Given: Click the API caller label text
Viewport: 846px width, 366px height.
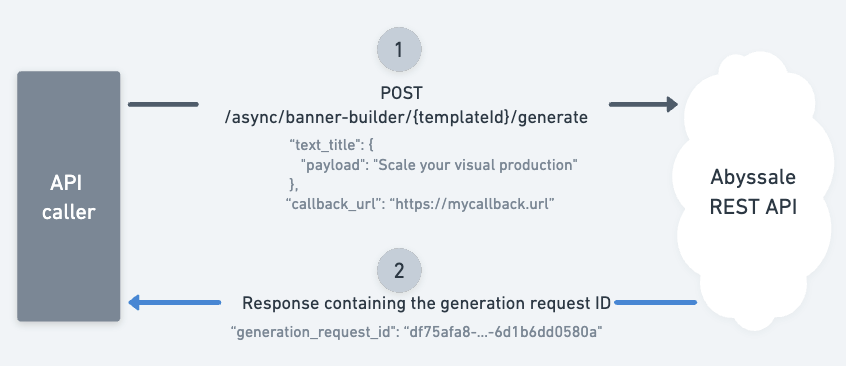Looking at the screenshot, I should [69, 198].
